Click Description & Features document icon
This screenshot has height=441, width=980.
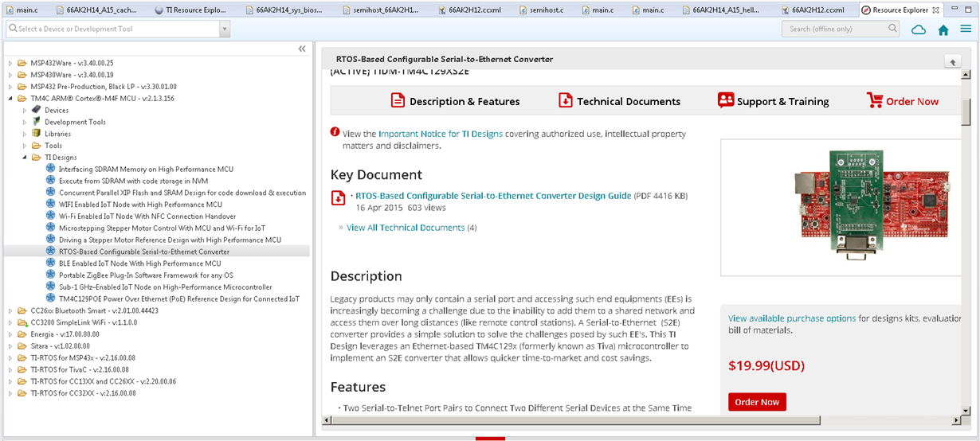[x=398, y=100]
